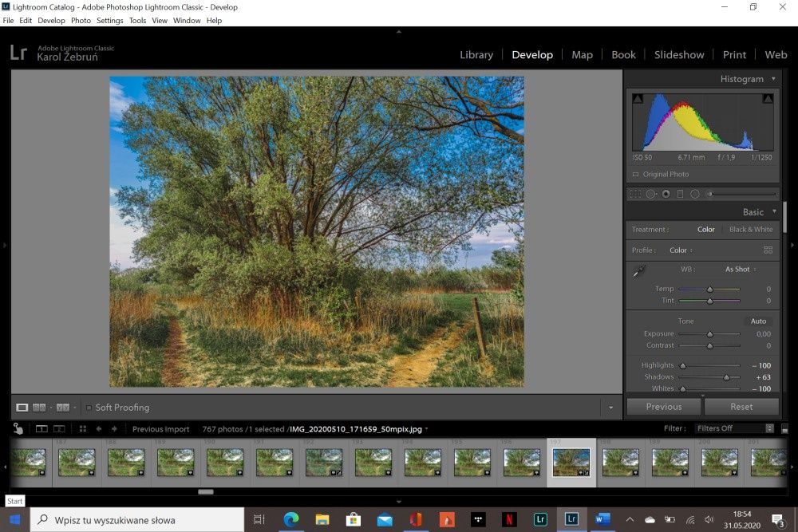Screen dimensions: 798x532
Task: Open Microsoft Edge from taskbar
Action: click(291, 520)
